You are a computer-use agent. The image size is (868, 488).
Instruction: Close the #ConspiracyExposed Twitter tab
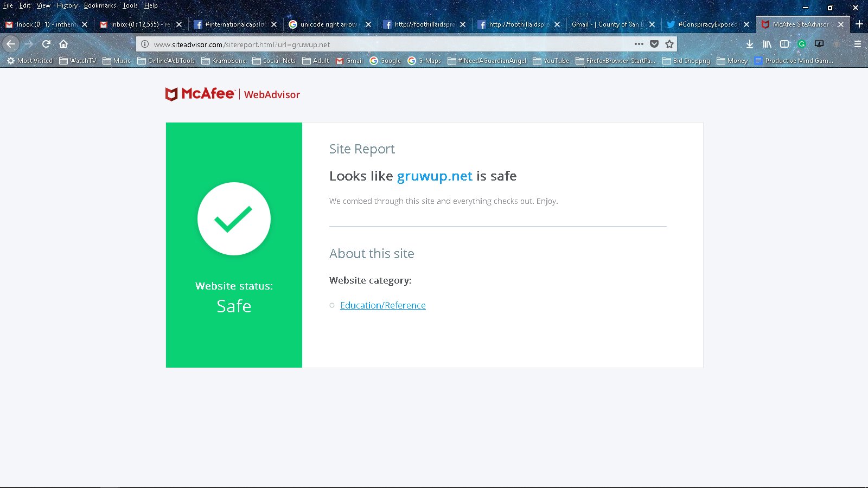pos(746,24)
